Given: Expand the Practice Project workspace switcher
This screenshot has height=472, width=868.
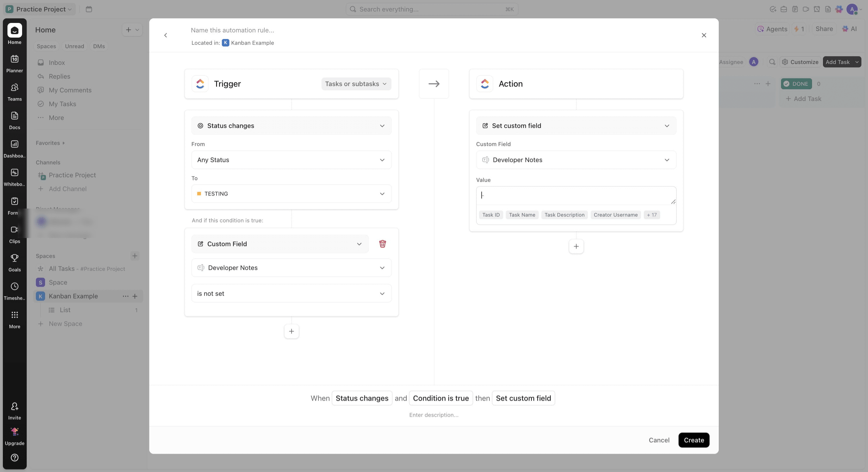Looking at the screenshot, I should tap(40, 9).
